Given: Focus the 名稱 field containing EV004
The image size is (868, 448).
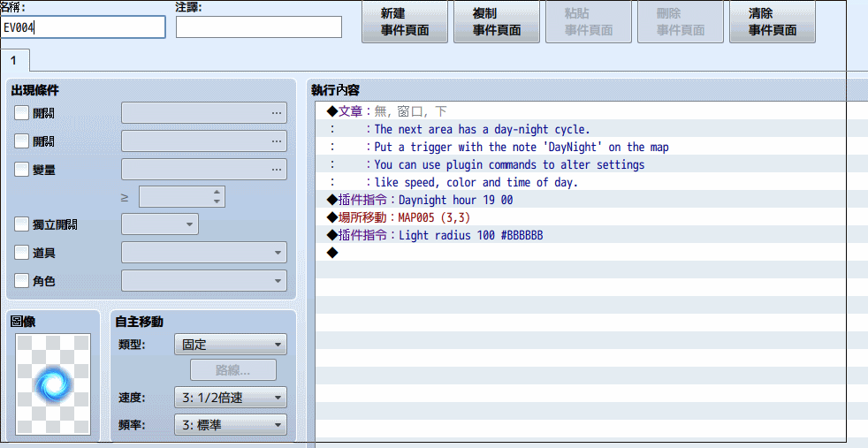Looking at the screenshot, I should 83,27.
